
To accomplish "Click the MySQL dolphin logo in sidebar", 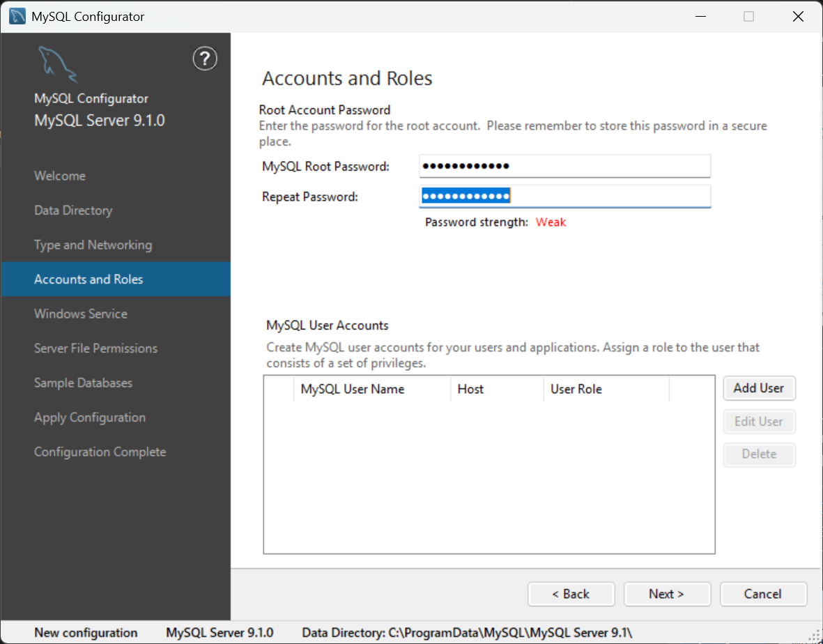I will click(57, 65).
